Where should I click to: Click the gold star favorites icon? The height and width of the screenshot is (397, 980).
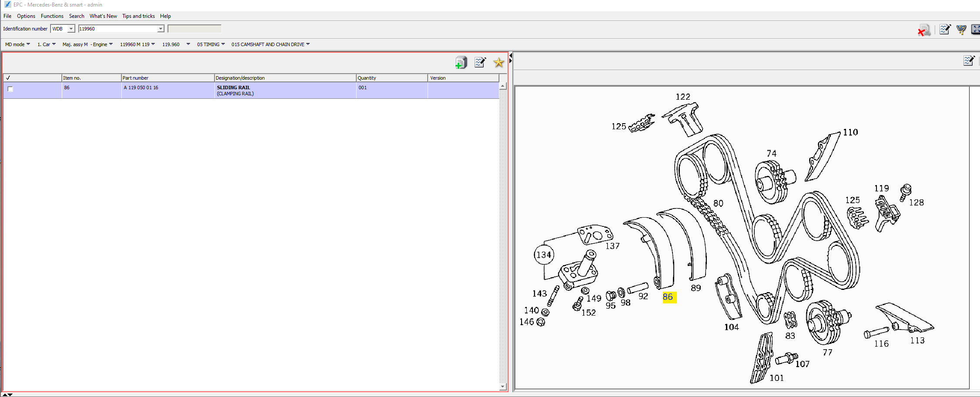click(x=498, y=63)
